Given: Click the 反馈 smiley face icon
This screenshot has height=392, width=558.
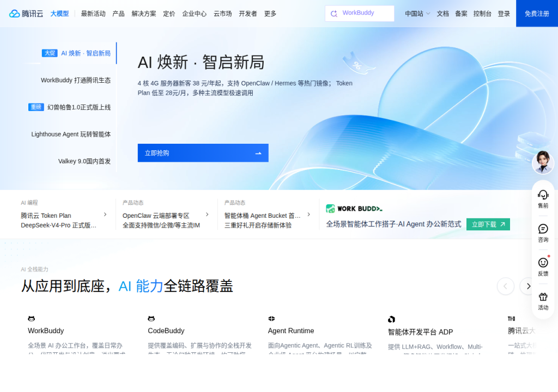Looking at the screenshot, I should (x=543, y=262).
